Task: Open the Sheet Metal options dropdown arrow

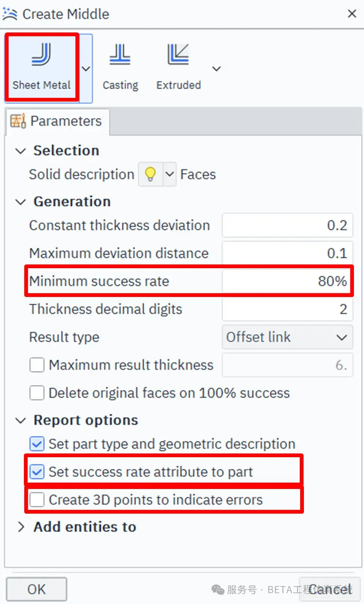Action: point(86,69)
